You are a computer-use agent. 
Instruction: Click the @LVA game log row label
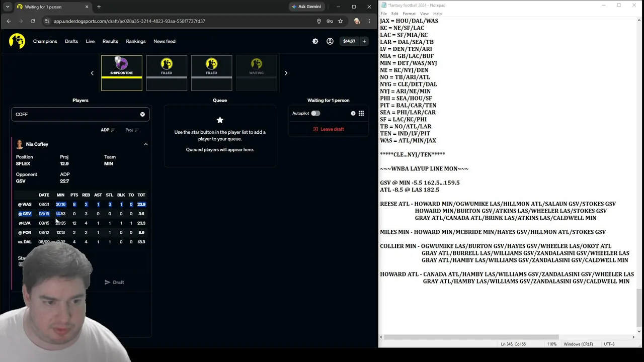pos(25,223)
